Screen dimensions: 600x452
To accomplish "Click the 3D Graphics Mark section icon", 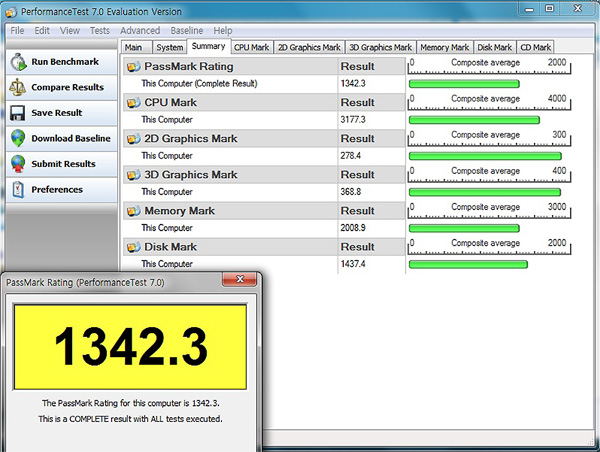I will (x=134, y=175).
